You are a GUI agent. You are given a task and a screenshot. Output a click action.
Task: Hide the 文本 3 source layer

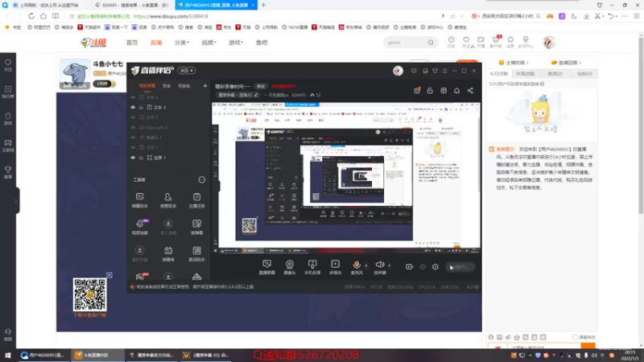[133, 107]
